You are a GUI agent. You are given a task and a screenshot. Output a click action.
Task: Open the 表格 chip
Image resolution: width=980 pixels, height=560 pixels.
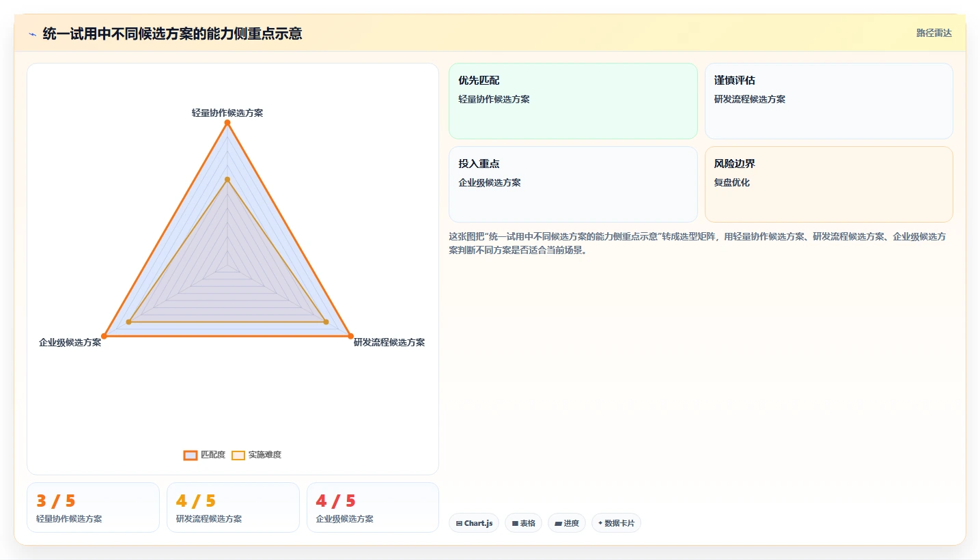click(524, 523)
